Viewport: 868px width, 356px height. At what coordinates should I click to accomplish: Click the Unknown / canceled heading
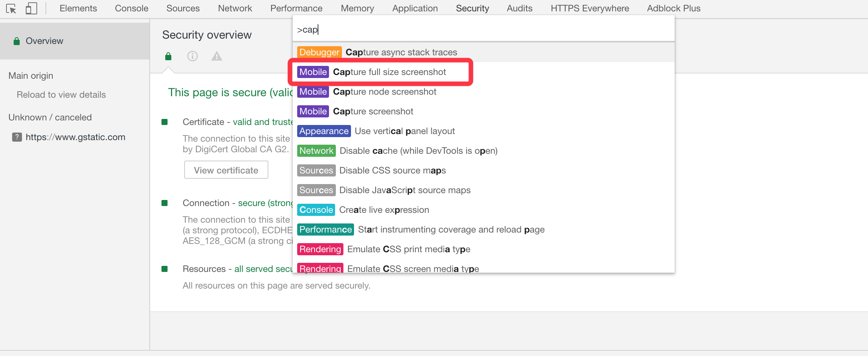click(50, 117)
